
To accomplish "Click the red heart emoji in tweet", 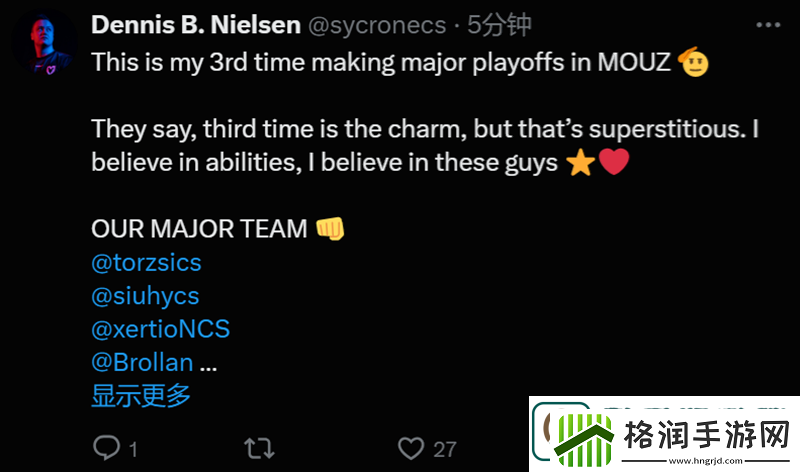I will [x=614, y=162].
